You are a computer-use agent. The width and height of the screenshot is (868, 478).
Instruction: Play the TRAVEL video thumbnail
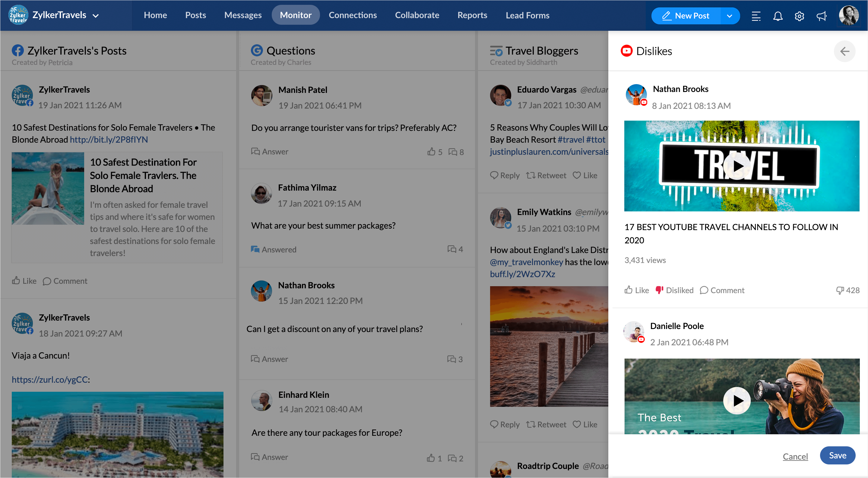(x=737, y=166)
